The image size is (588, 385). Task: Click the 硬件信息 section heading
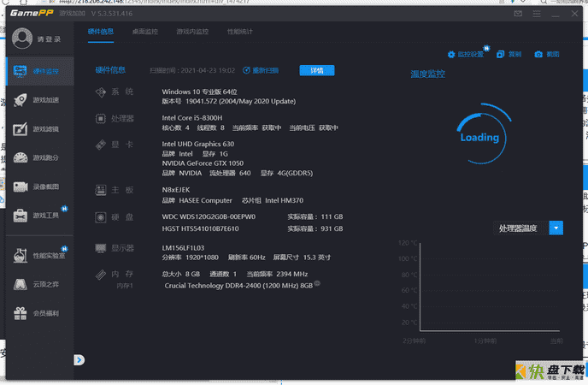click(x=110, y=70)
